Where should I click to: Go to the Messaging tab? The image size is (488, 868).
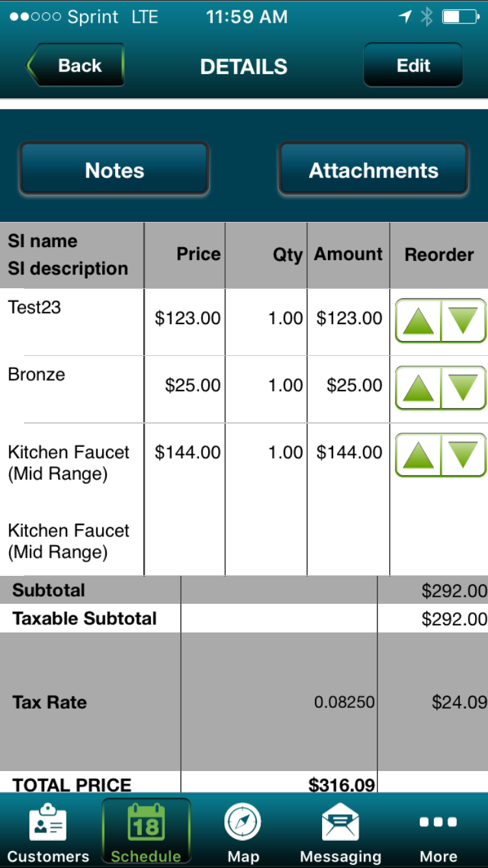340,832
